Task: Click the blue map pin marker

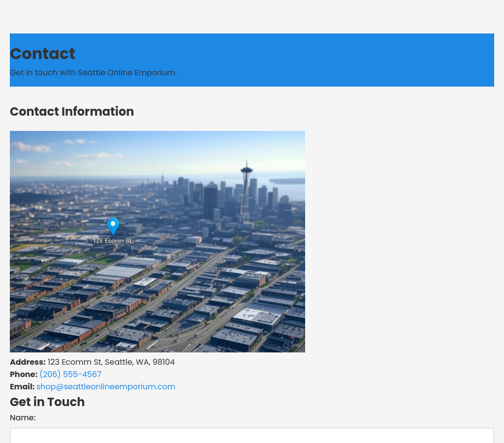Action: (113, 226)
